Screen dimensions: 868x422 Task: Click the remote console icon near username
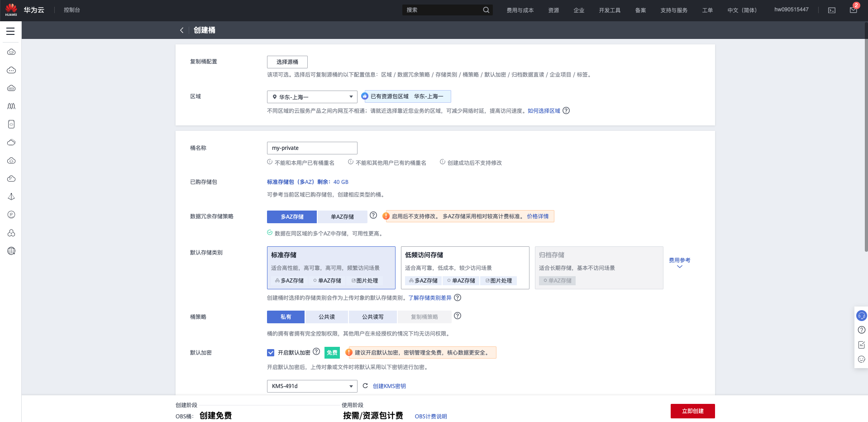pyautogui.click(x=831, y=10)
